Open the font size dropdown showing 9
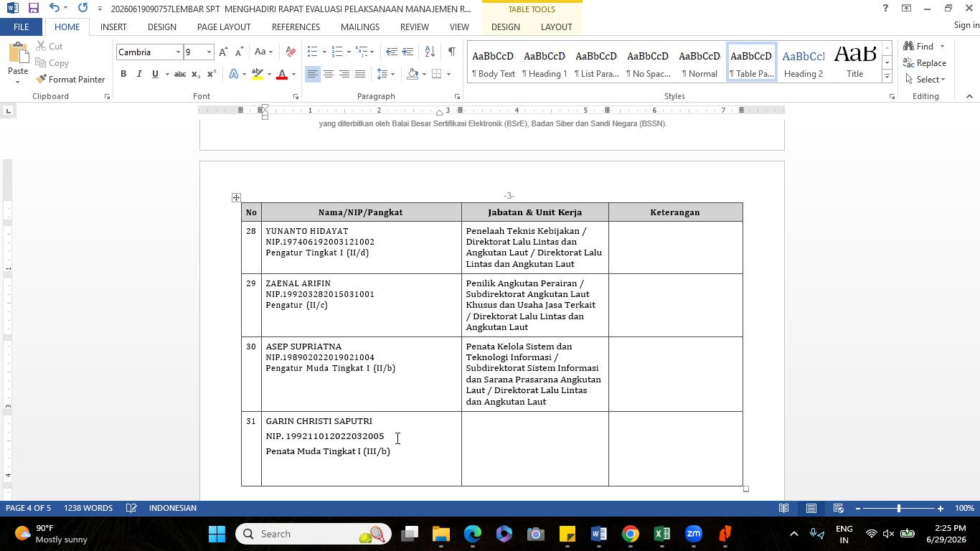The image size is (980, 551). (209, 52)
